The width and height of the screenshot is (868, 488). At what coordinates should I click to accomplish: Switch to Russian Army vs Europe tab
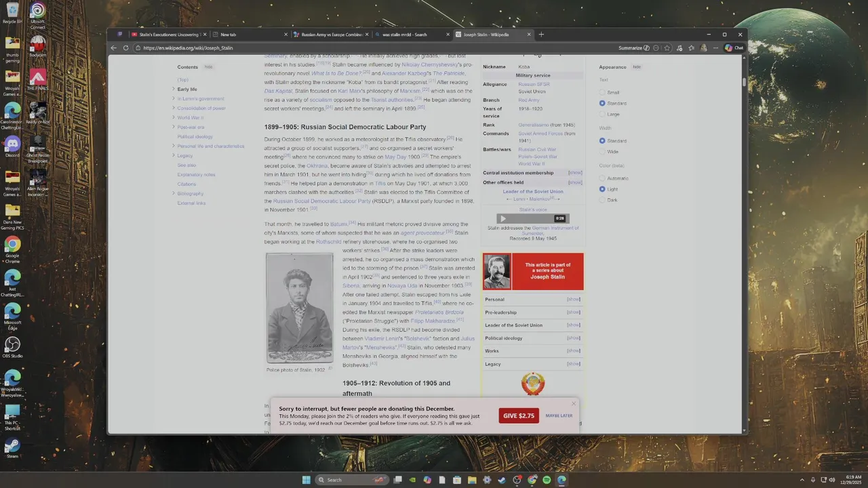pos(332,35)
